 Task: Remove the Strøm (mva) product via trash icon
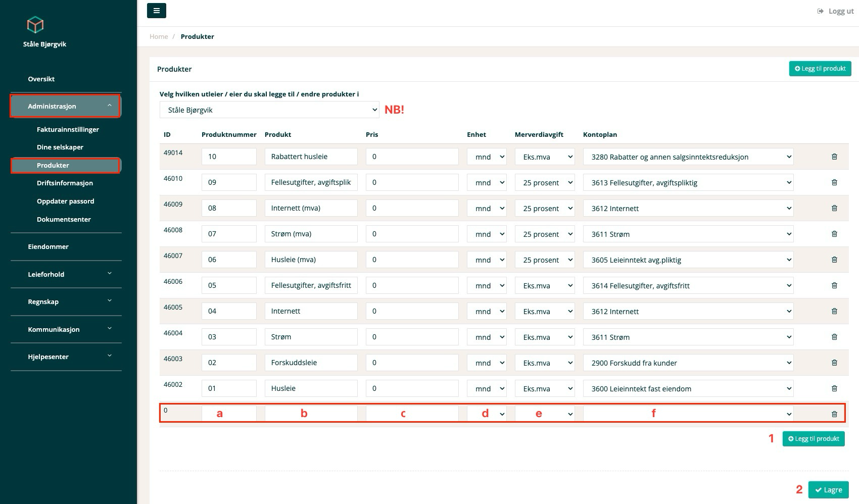pyautogui.click(x=834, y=234)
